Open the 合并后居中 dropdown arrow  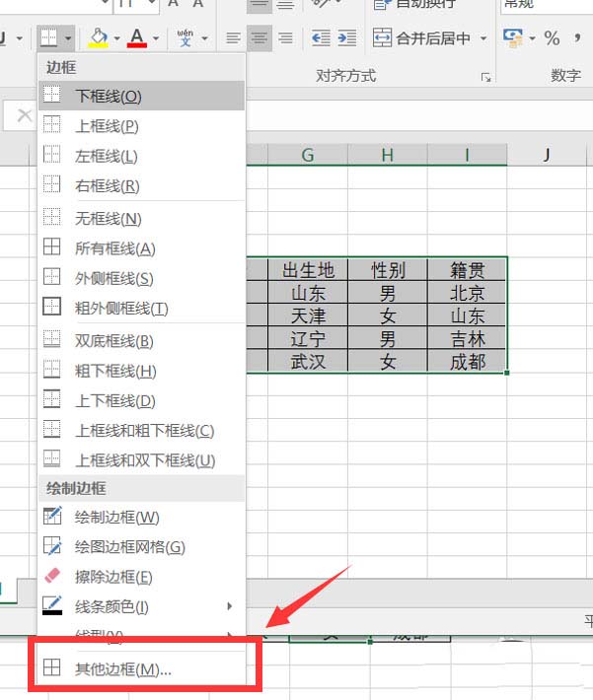click(483, 38)
